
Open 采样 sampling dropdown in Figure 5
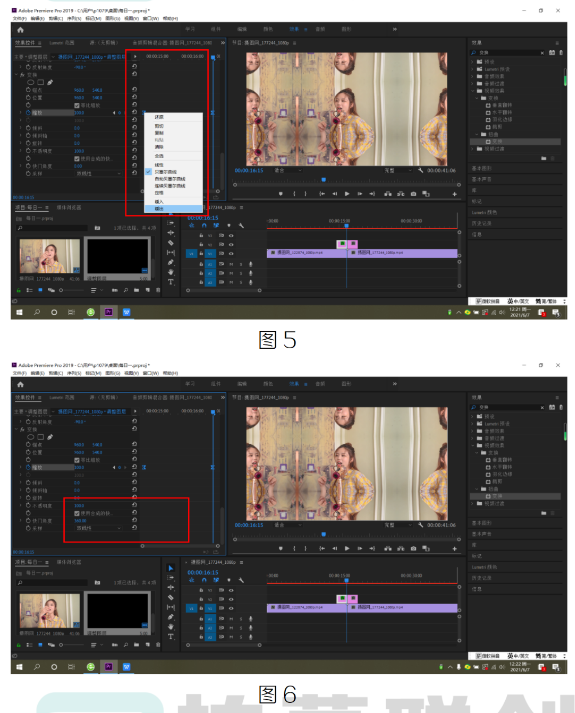point(99,174)
